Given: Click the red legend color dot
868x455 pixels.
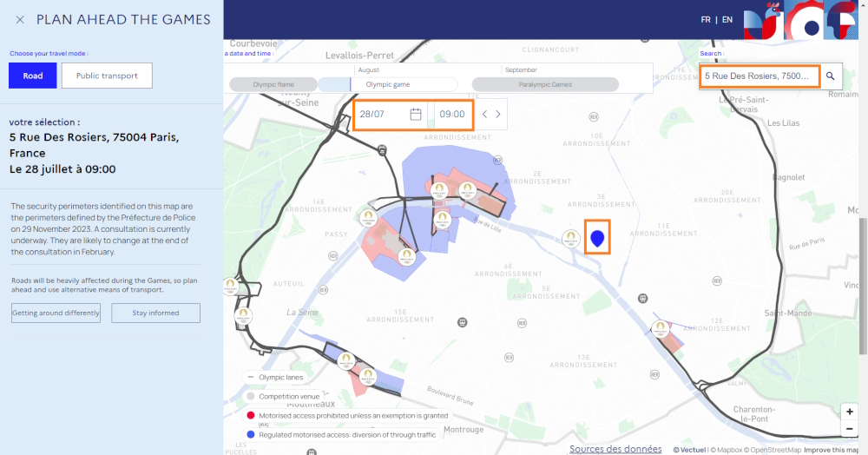Looking at the screenshot, I should pos(251,415).
